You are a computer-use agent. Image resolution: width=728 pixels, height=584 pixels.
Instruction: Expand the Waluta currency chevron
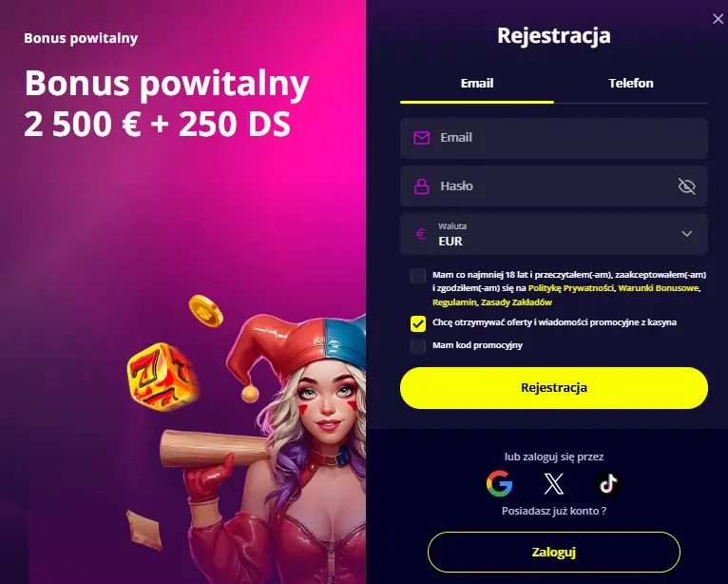point(687,234)
